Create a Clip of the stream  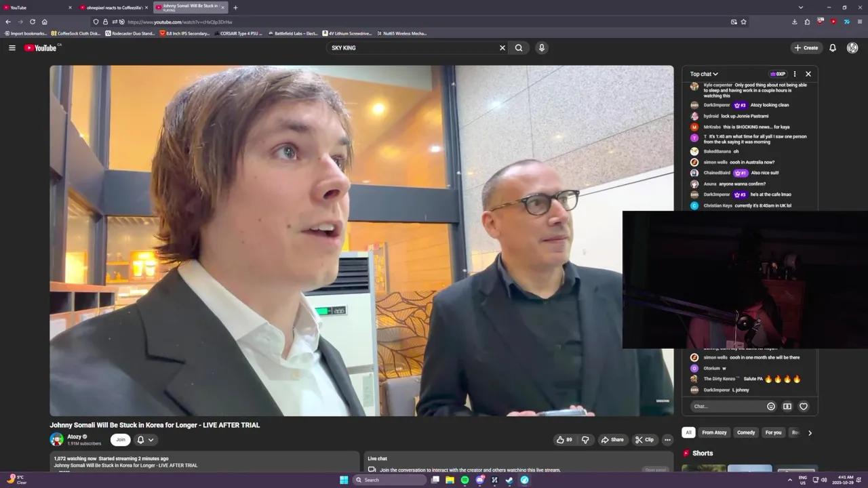(645, 439)
